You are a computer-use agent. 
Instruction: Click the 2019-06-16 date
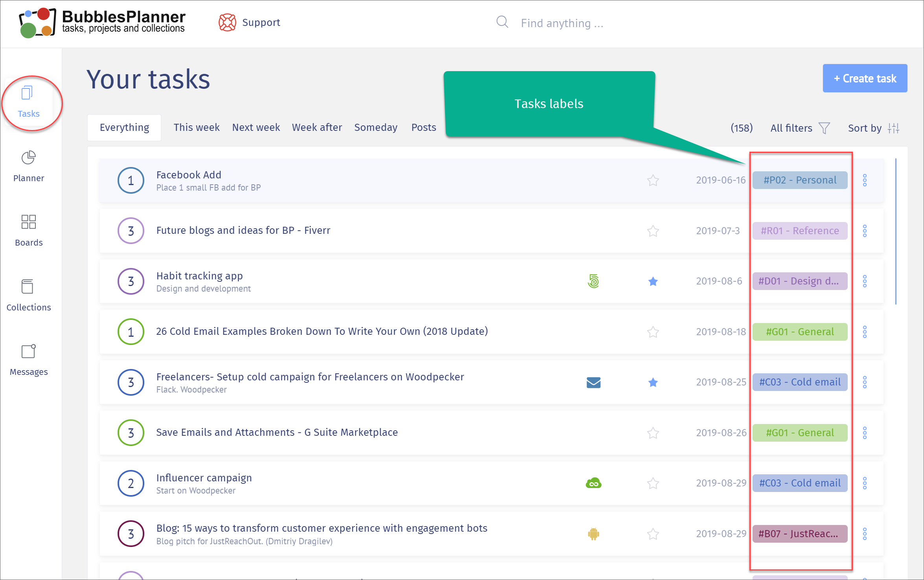[x=721, y=180]
